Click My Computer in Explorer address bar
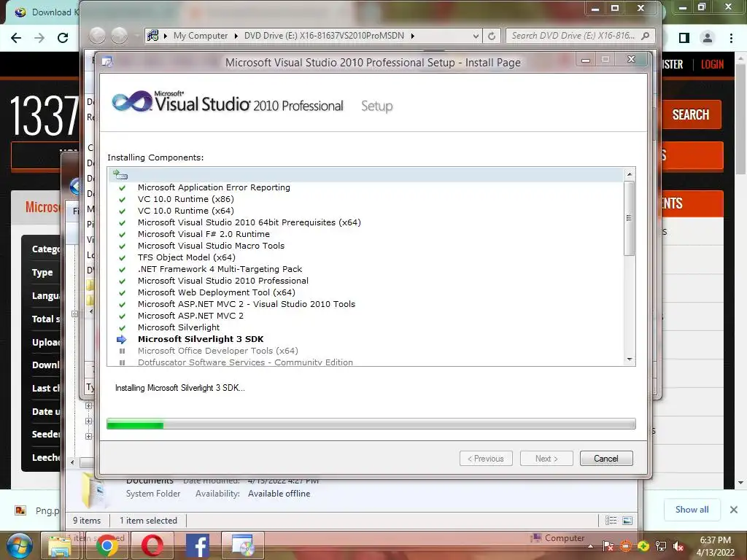 (201, 36)
